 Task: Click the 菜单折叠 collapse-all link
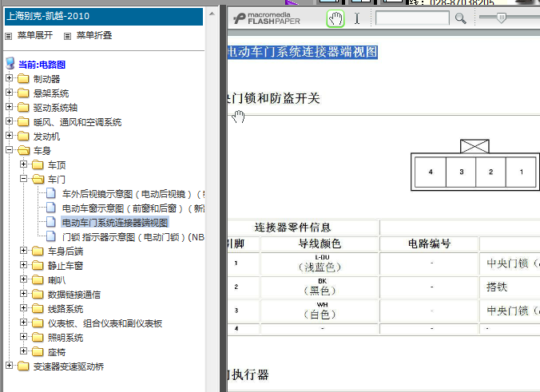pyautogui.click(x=94, y=35)
